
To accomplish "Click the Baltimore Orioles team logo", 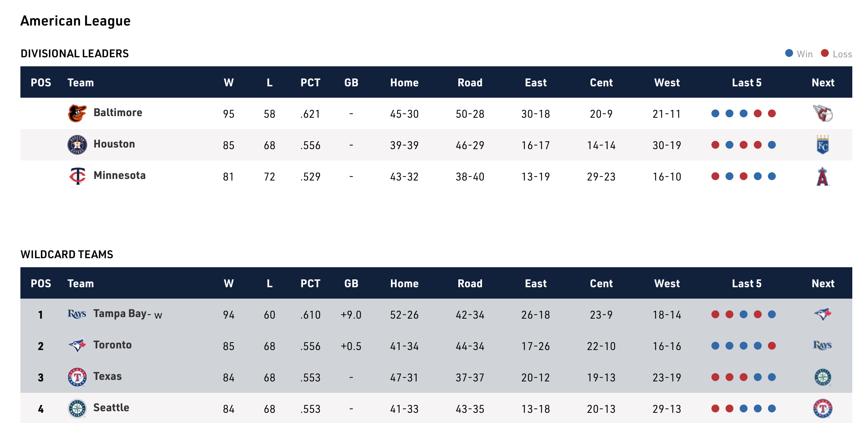I will click(x=77, y=113).
